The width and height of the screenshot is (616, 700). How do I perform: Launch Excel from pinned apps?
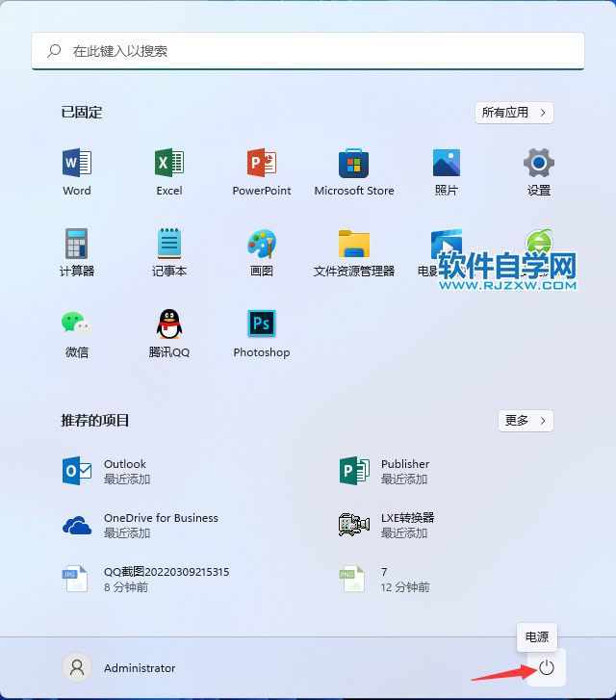pyautogui.click(x=169, y=172)
